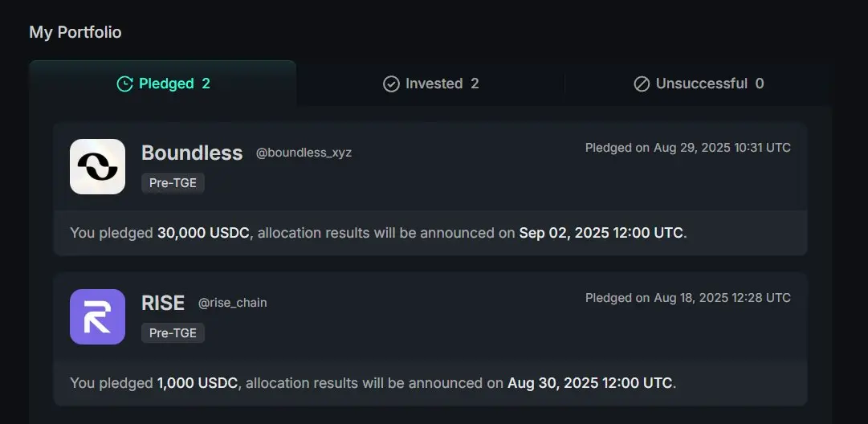Click the Boundless project logo
The width and height of the screenshot is (868, 424).
click(97, 166)
